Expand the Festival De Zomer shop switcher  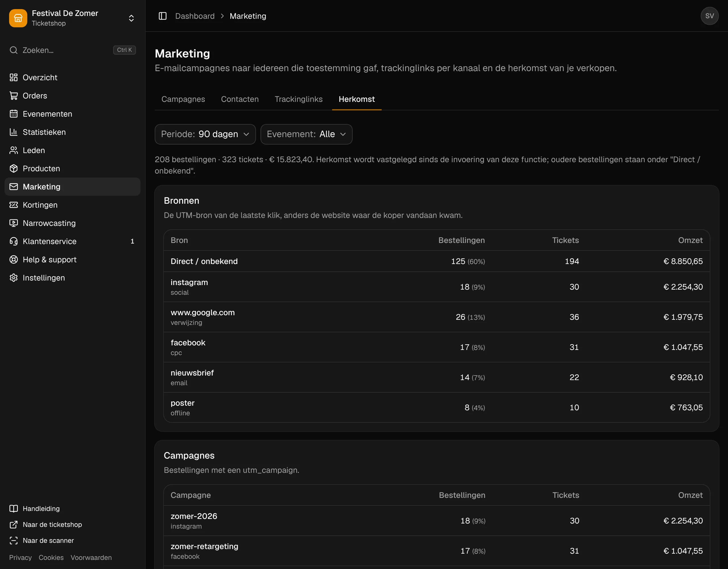[x=131, y=18]
